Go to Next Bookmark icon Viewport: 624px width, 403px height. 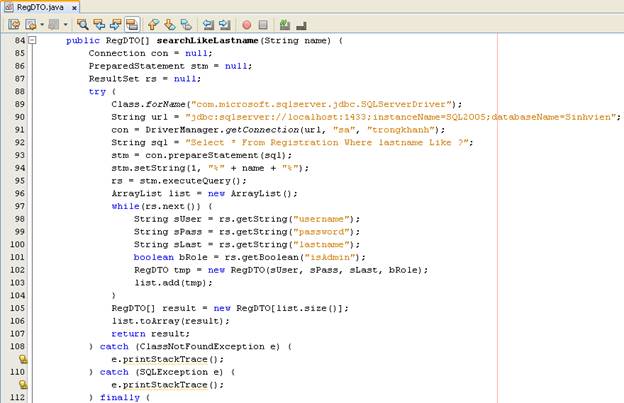point(170,25)
